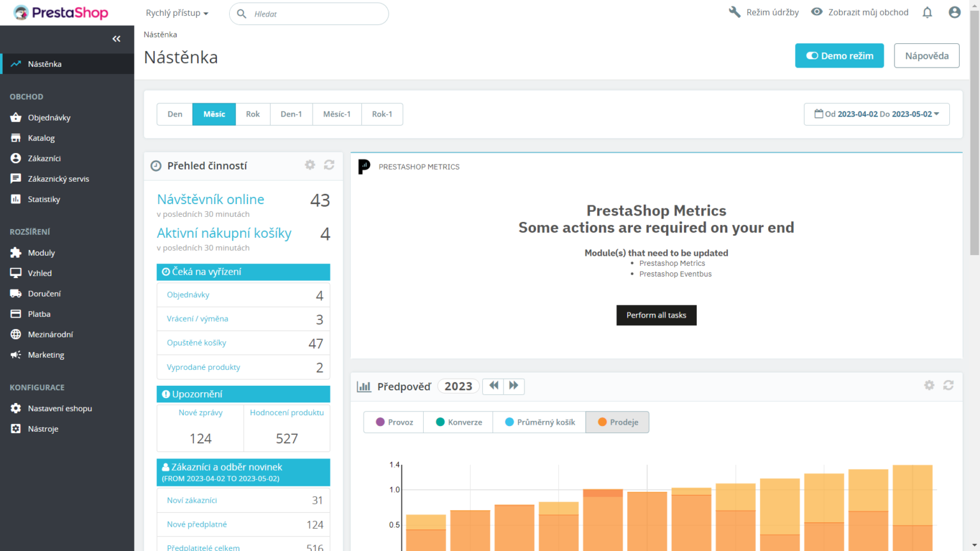Open pending Objednávky row link
This screenshot has height=551, width=980.
pos(188,295)
